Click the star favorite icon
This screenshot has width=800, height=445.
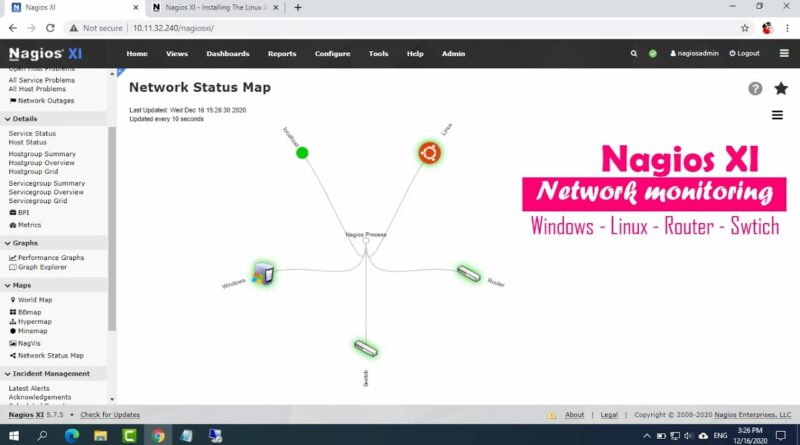[781, 88]
